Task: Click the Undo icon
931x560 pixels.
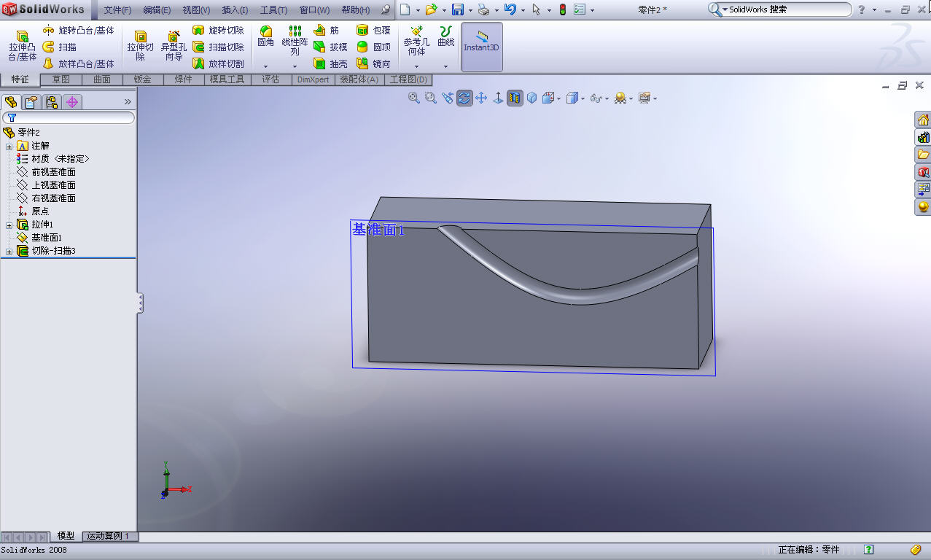Action: pyautogui.click(x=510, y=10)
